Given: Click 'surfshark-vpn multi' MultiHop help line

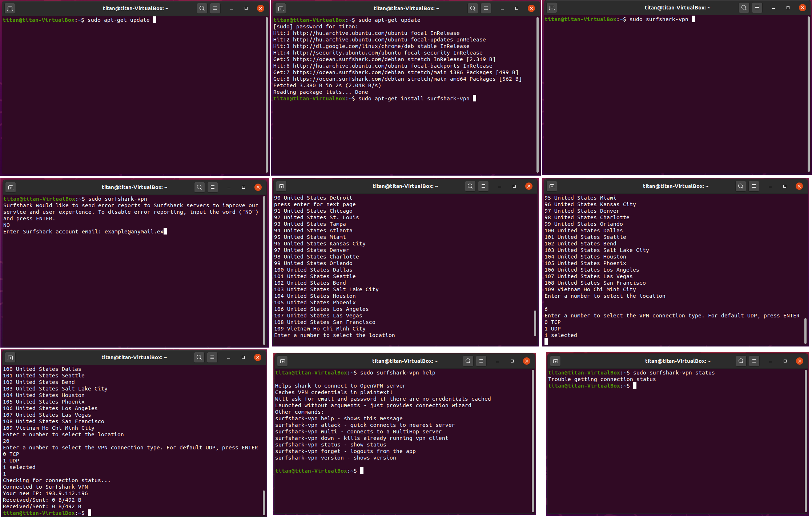Looking at the screenshot, I should 358,432.
